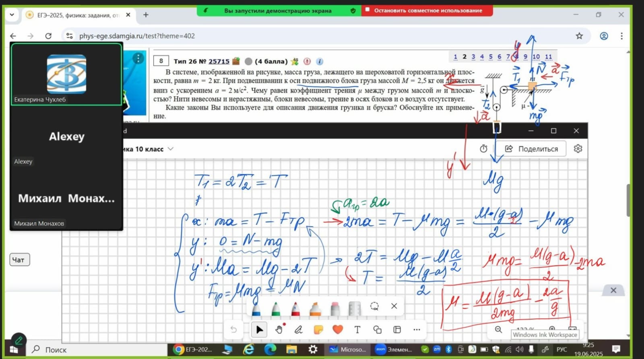Click the Поделиться share button

tap(532, 149)
